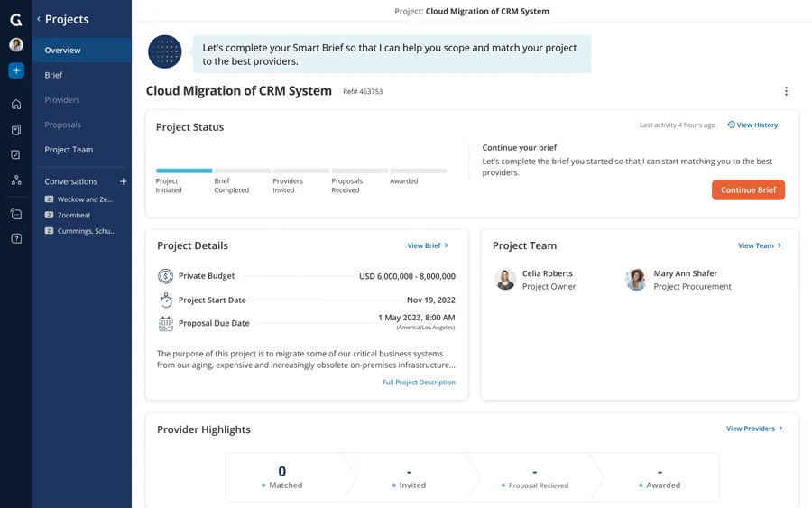Click the blue plus create button
The height and width of the screenshot is (508, 812).
(16, 70)
